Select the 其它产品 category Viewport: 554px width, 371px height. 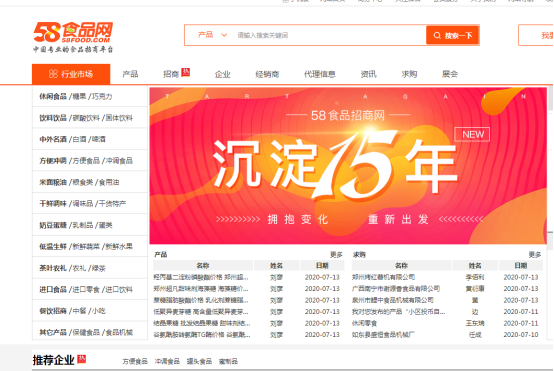[53, 332]
